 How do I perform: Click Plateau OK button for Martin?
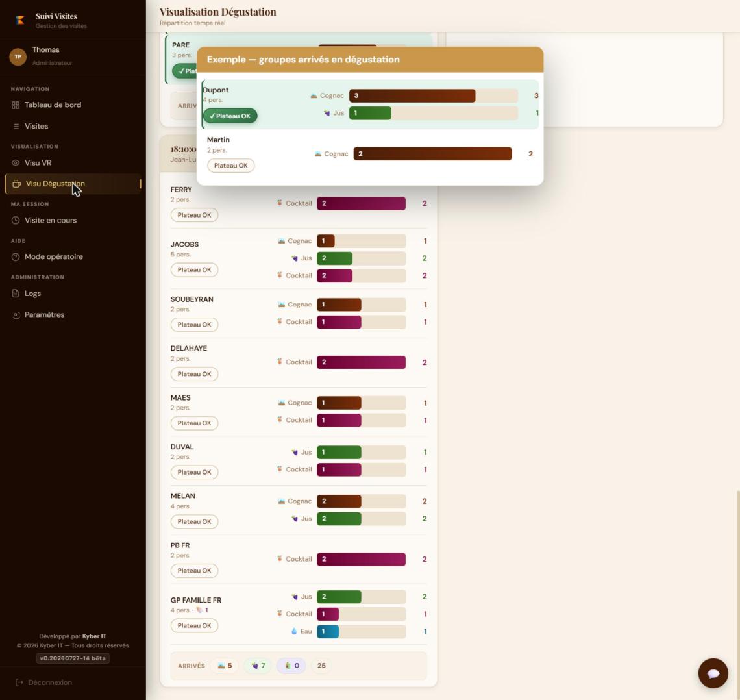231,166
